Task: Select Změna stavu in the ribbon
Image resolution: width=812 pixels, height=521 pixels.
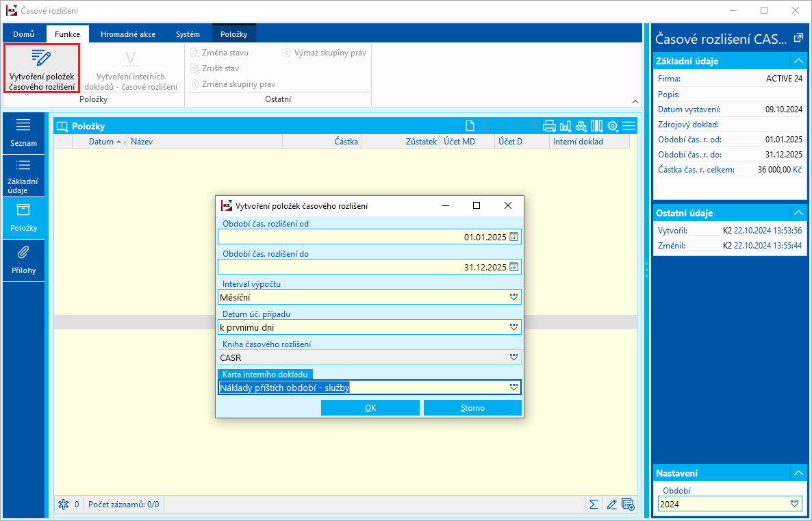Action: [x=219, y=53]
